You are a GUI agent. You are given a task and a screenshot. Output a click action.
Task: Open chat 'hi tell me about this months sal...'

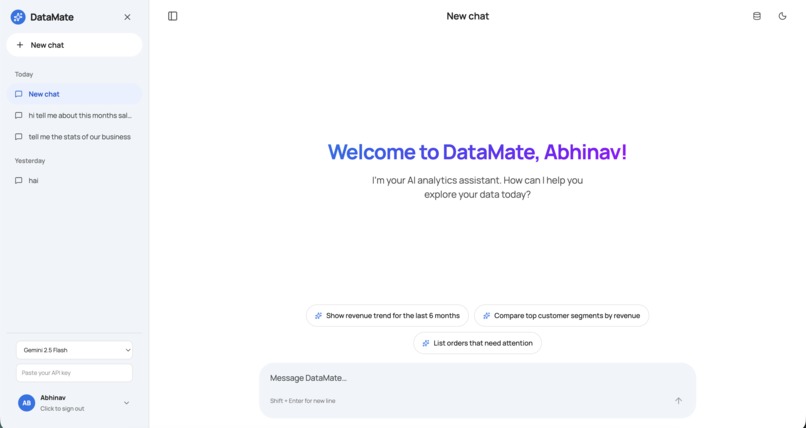coord(74,116)
